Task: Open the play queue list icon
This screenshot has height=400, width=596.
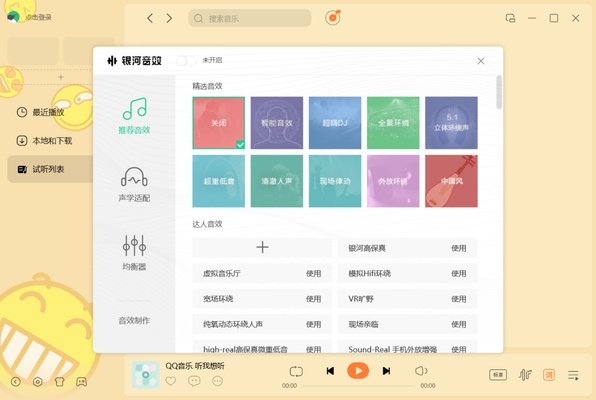Action: coord(573,375)
